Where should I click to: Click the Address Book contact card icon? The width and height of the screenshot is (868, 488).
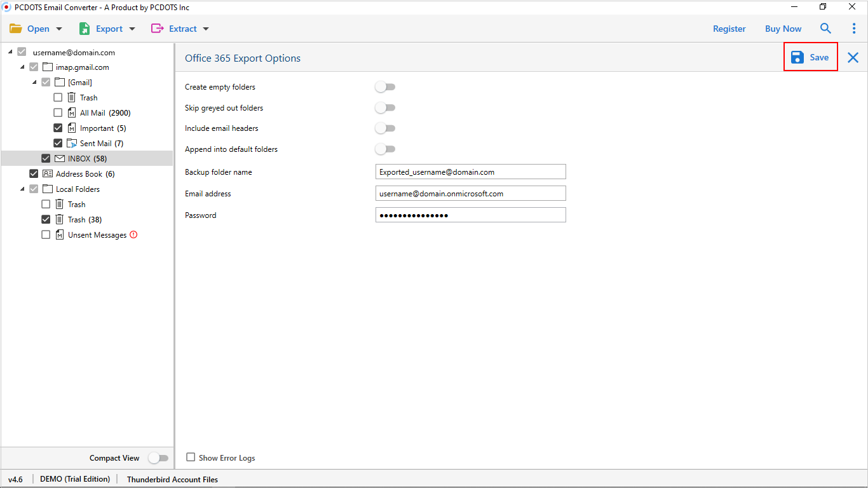click(48, 173)
